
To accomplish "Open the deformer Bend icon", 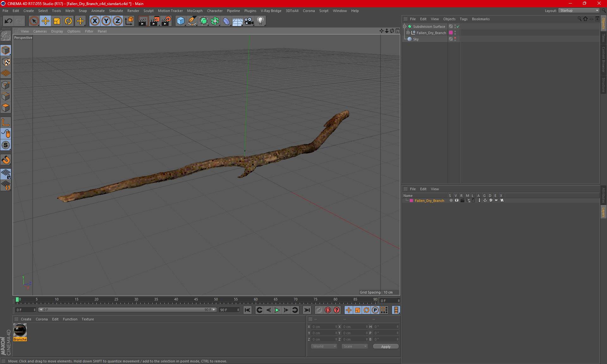I will coord(226,21).
